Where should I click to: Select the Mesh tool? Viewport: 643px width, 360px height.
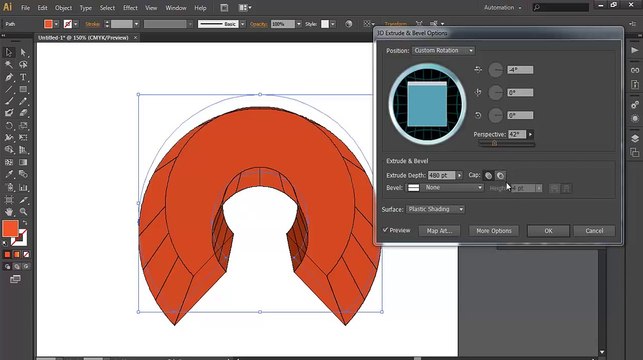pos(9,162)
